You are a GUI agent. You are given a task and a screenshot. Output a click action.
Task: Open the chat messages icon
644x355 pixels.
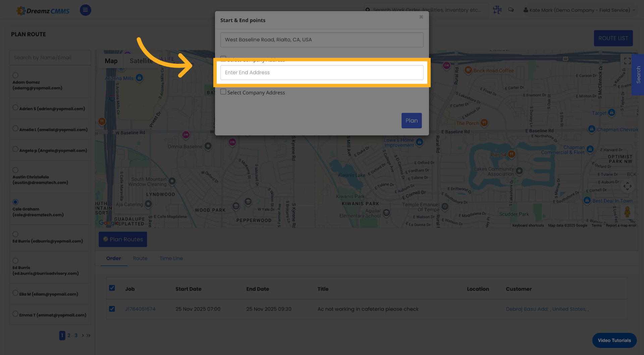tap(511, 10)
